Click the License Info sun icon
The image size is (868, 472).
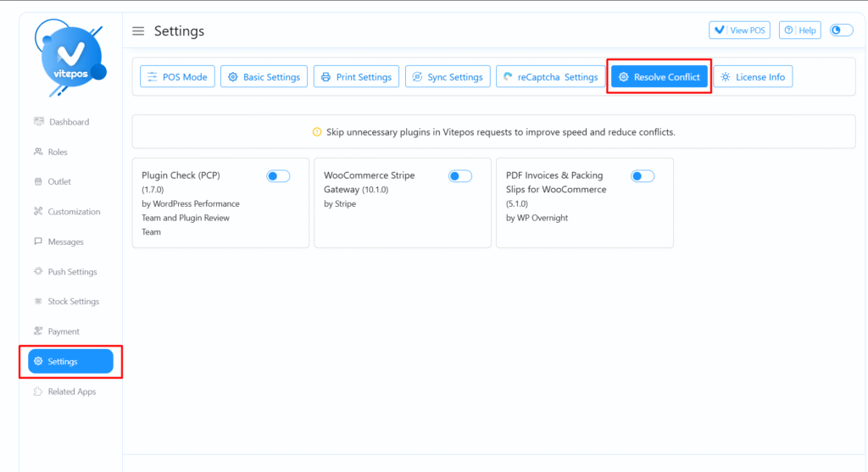726,77
